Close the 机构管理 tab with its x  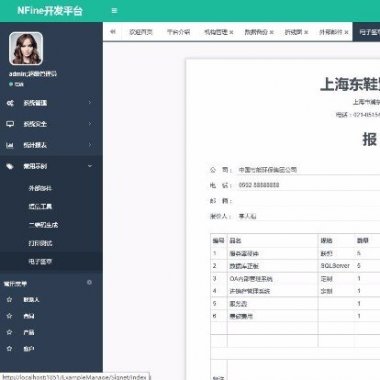point(231,32)
